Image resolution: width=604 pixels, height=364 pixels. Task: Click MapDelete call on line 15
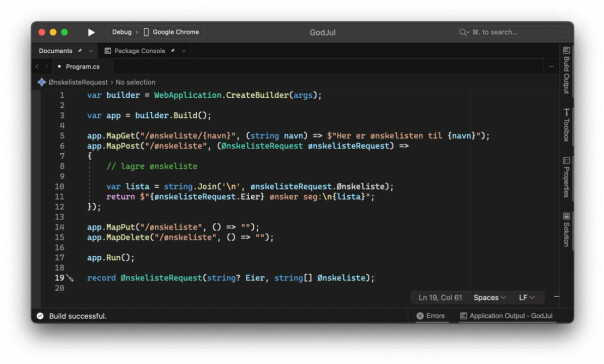(128, 237)
